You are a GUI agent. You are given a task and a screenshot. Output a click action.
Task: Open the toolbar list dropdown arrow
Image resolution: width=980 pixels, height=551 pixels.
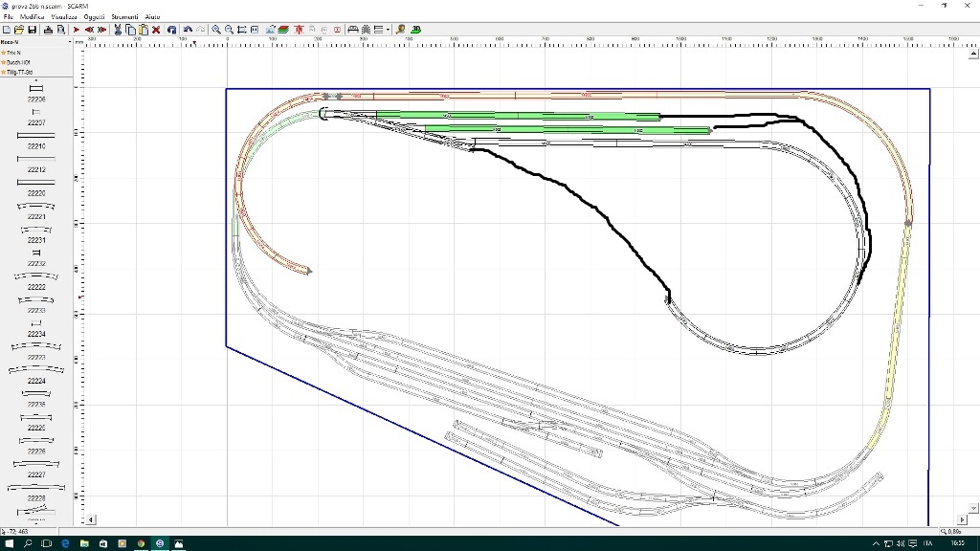(388, 30)
